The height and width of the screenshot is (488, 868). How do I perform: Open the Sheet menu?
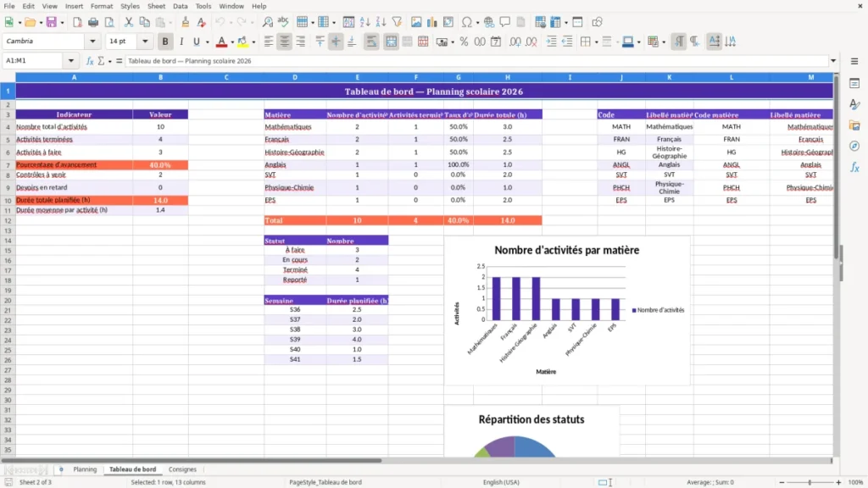156,6
